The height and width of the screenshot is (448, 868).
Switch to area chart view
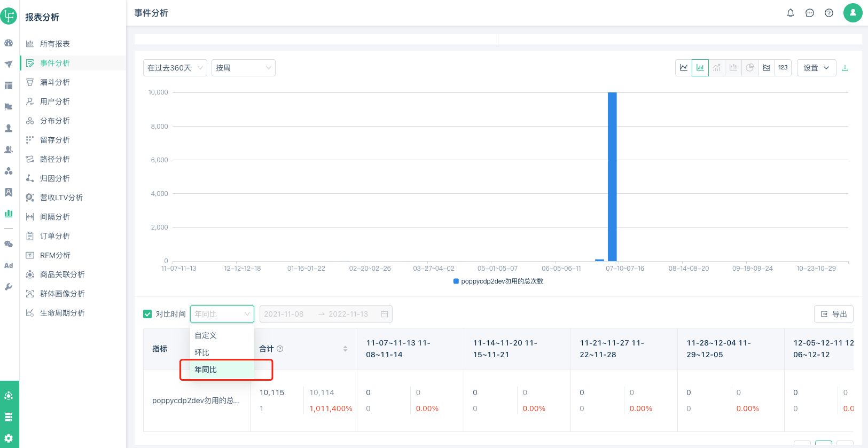pos(767,68)
